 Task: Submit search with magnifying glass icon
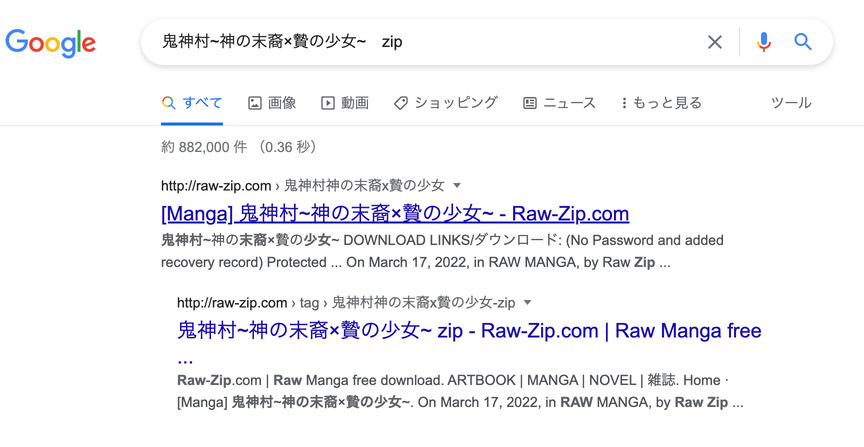803,41
